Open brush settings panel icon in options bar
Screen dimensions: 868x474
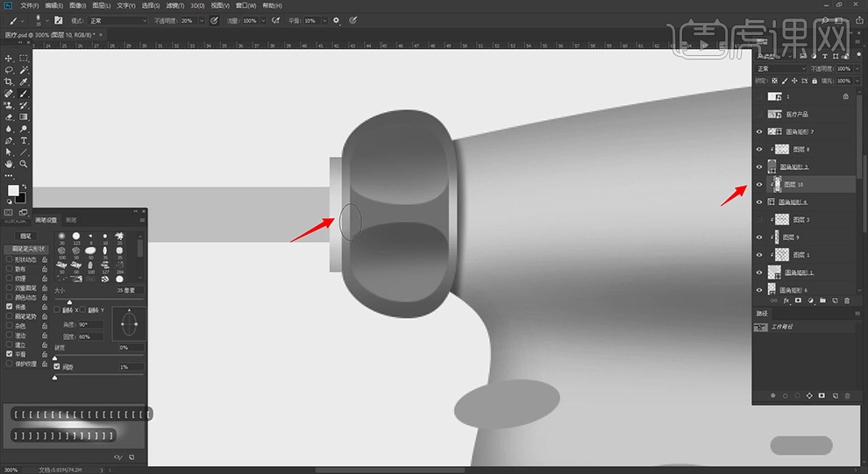(x=59, y=20)
